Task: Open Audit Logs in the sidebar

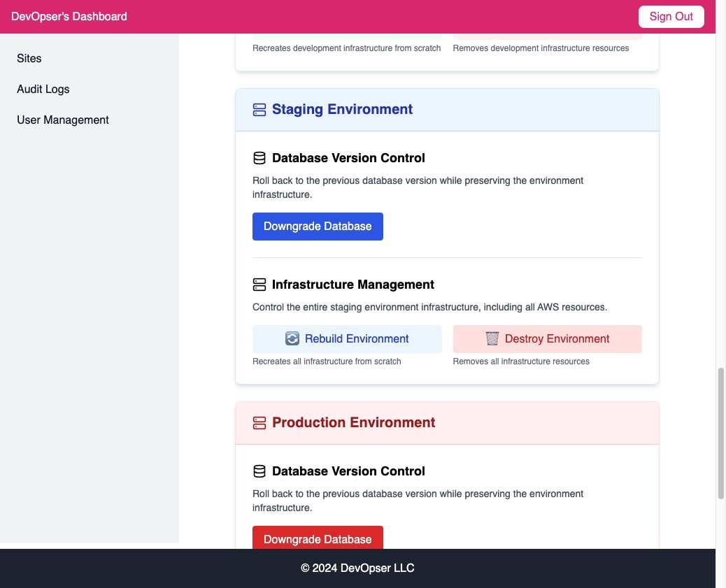Action: [x=43, y=89]
